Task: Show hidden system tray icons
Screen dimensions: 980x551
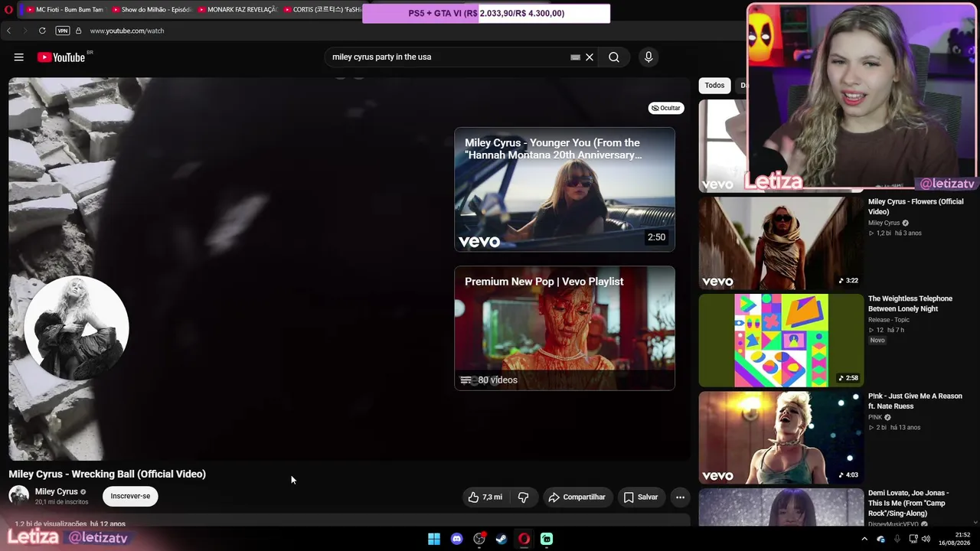Action: [x=864, y=539]
